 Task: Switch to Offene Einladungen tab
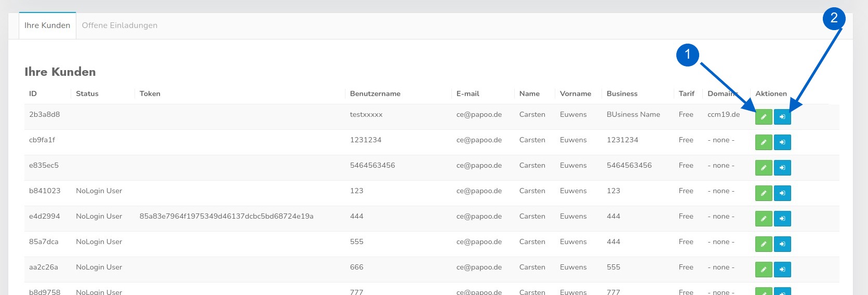119,25
